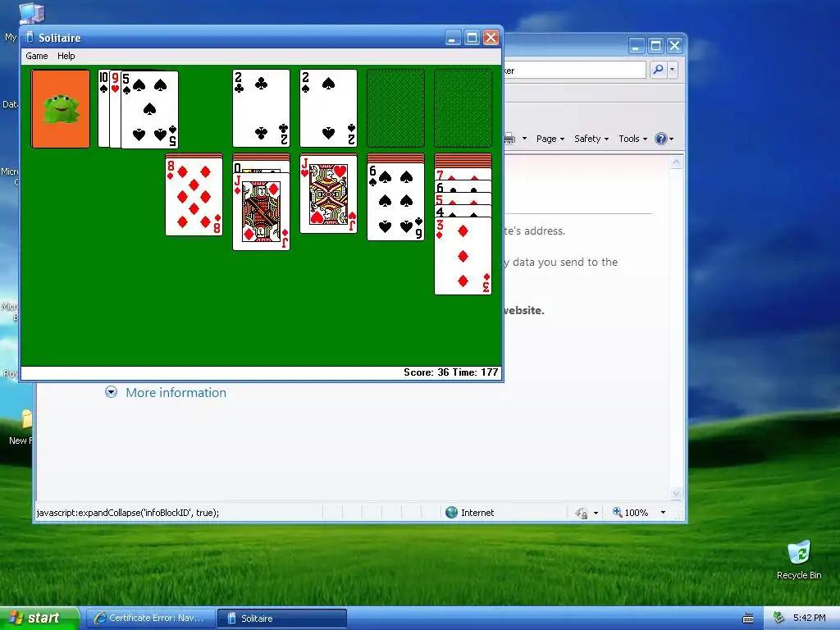This screenshot has width=840, height=630.
Task: Click the Solitaire taskbar button
Action: click(x=282, y=619)
